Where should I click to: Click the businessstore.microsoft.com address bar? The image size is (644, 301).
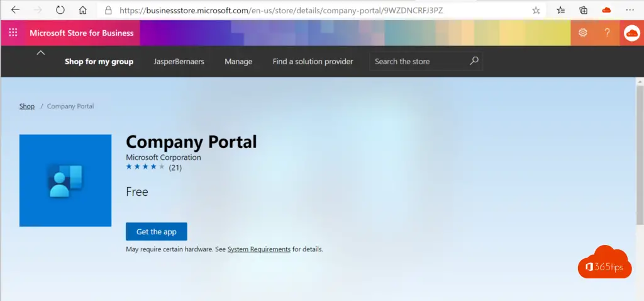281,10
